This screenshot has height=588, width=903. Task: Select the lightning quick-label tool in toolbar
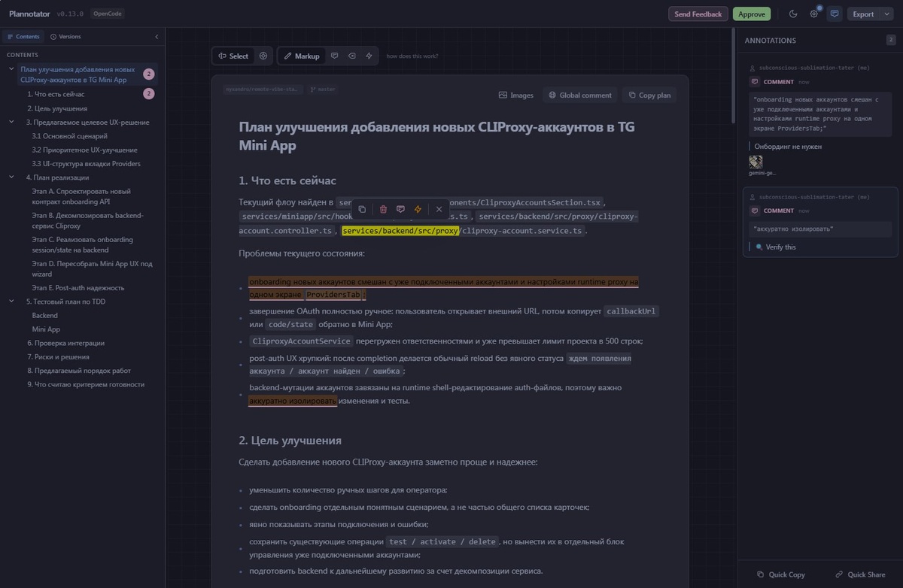pyautogui.click(x=369, y=56)
